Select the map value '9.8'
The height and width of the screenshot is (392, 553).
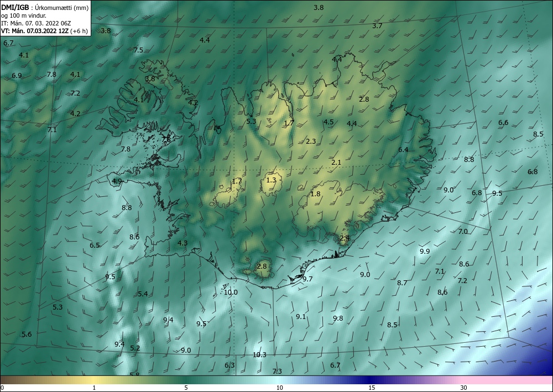pyautogui.click(x=338, y=318)
